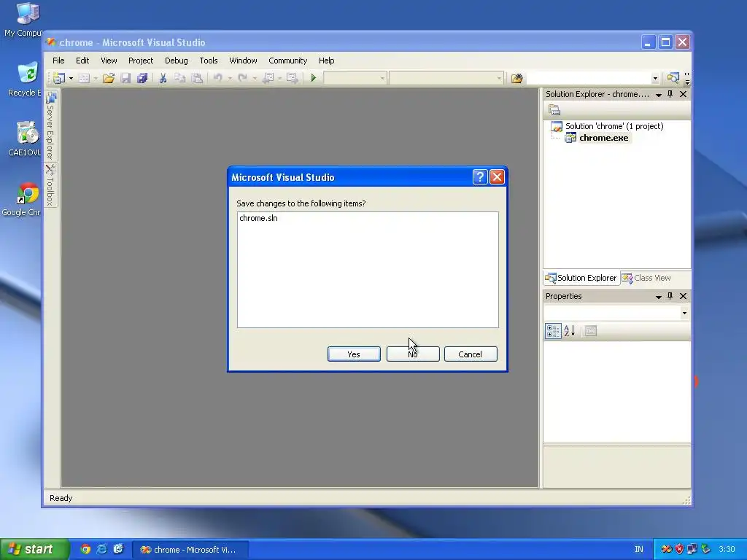Viewport: 747px width, 560px height.
Task: Click the Add New Item toolbar icon
Action: click(x=84, y=78)
